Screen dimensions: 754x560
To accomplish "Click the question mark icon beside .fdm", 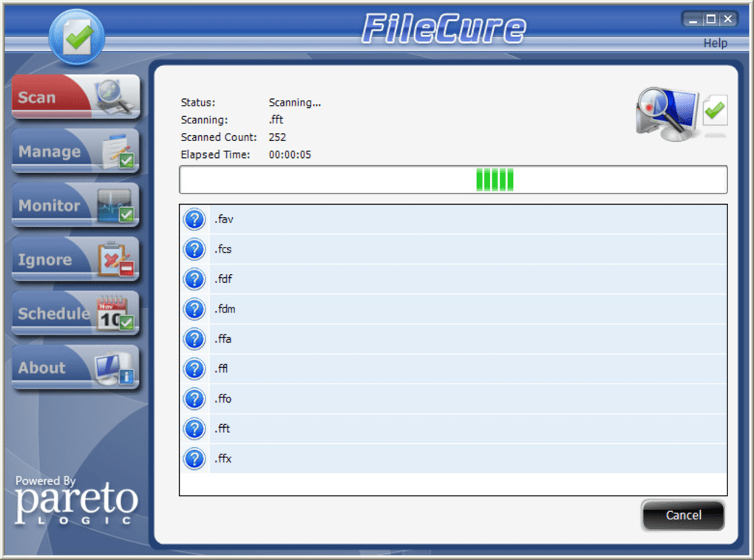I will click(x=194, y=309).
